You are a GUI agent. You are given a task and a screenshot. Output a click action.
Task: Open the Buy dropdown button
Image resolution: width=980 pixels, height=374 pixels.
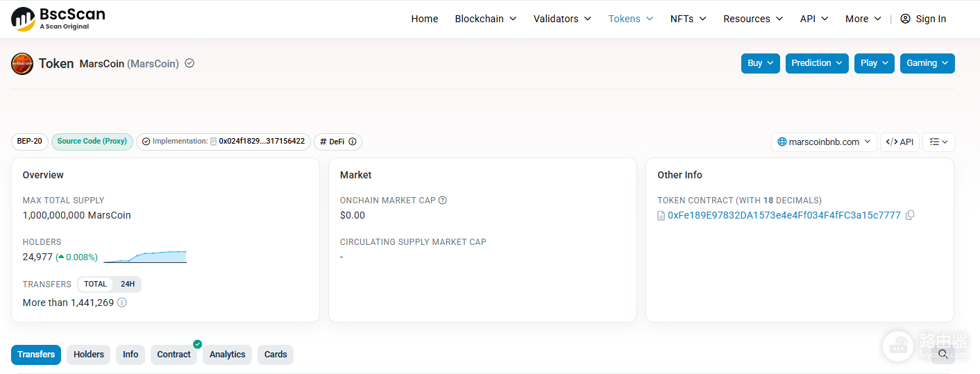point(761,63)
